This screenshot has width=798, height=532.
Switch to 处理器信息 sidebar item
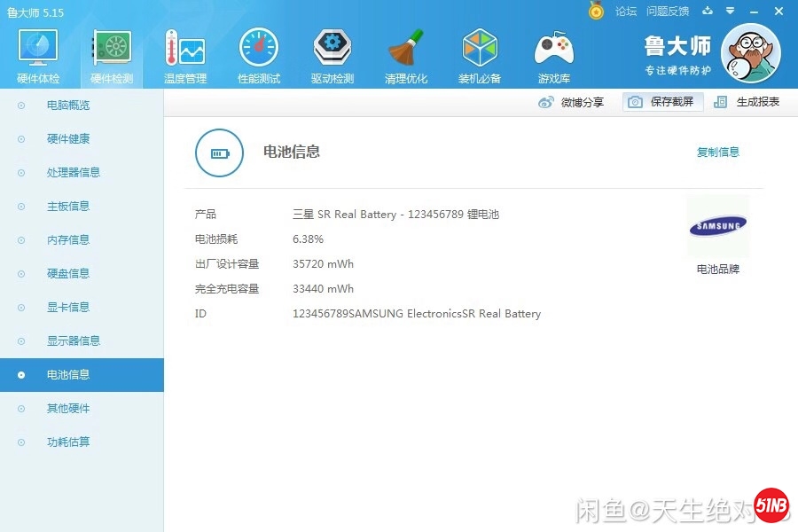coord(74,173)
